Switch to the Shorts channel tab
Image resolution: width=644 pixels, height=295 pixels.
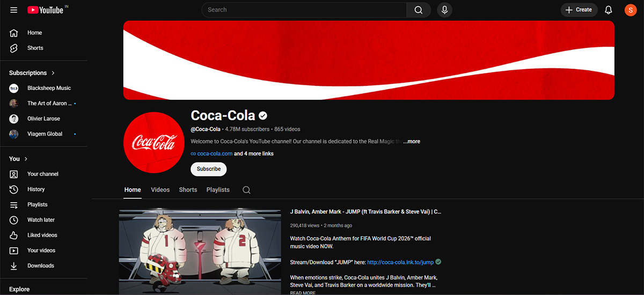pyautogui.click(x=188, y=190)
